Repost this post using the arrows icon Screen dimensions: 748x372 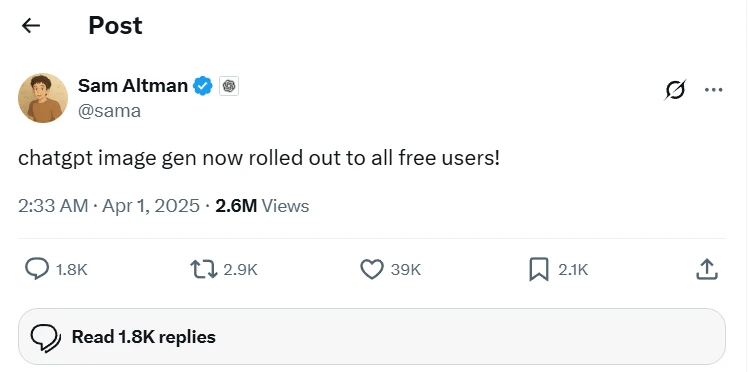[x=204, y=269]
